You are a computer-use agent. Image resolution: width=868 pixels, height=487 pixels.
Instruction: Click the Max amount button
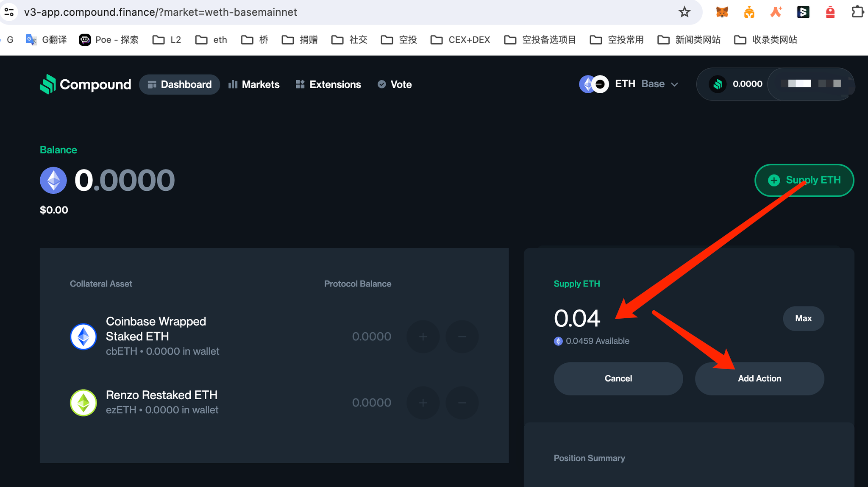tap(803, 318)
